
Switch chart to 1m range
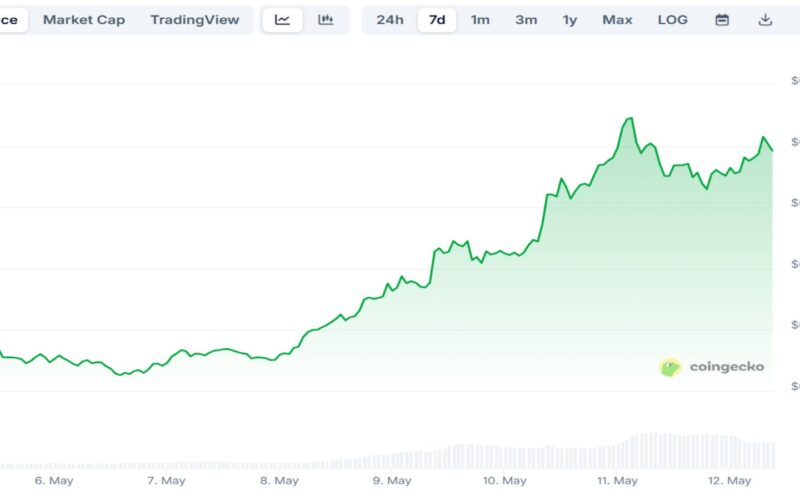[480, 20]
